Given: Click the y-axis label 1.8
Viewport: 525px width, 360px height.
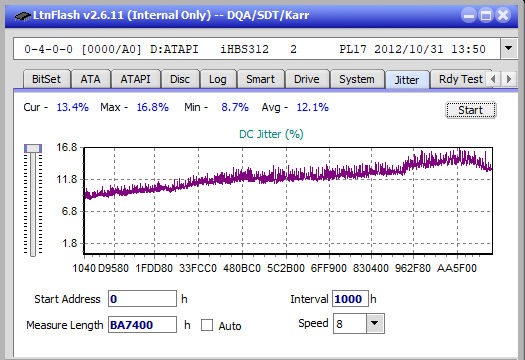Looking at the screenshot, I should click(x=70, y=243).
